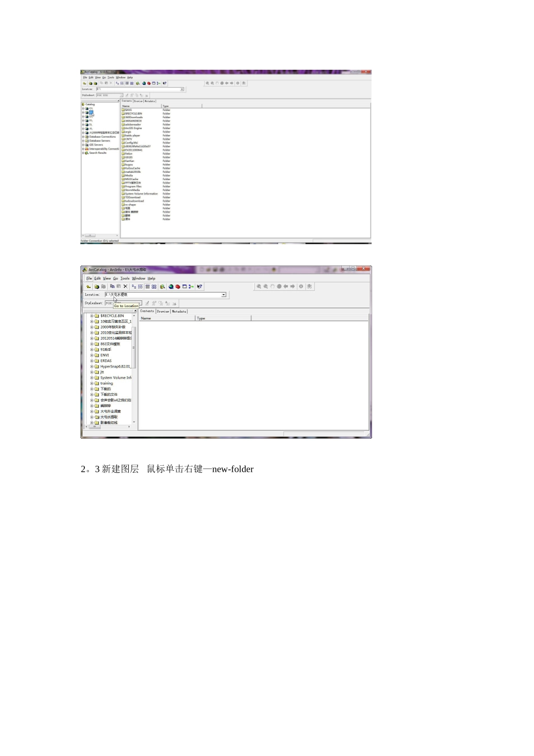534x756 pixels.
Task: Expand ERDAS folder node in lower tree
Action: (x=92, y=361)
